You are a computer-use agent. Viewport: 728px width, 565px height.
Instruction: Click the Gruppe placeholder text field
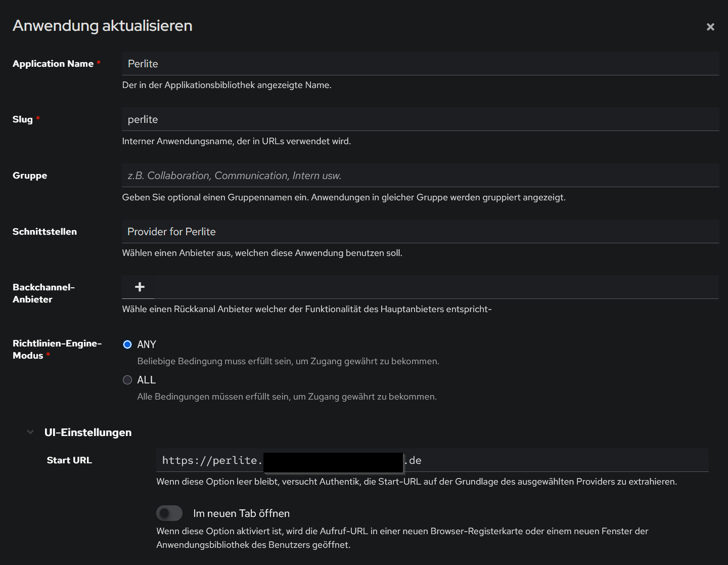pyautogui.click(x=420, y=176)
